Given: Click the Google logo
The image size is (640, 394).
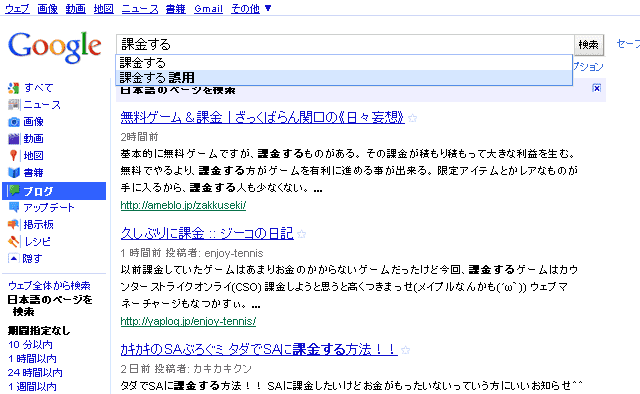Looking at the screenshot, I should [x=55, y=47].
